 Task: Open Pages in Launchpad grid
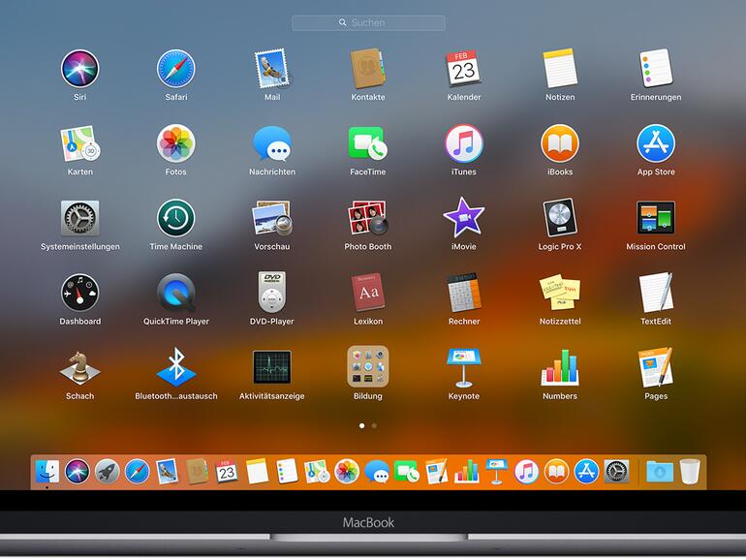(656, 367)
